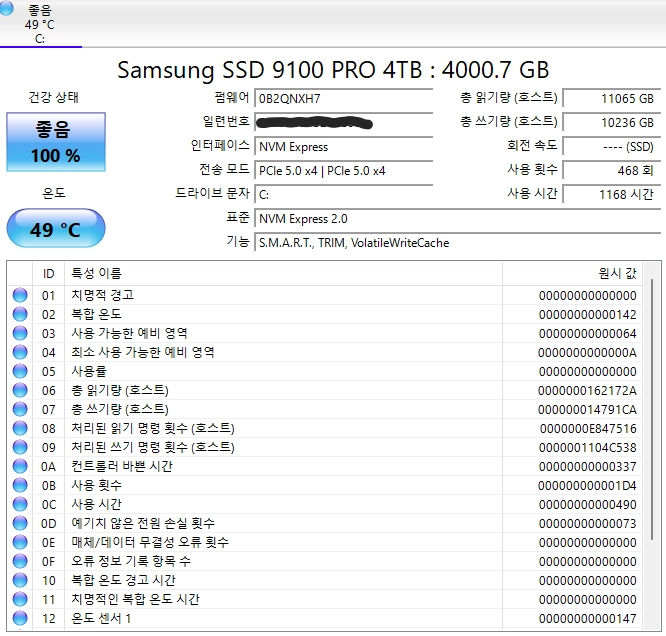The width and height of the screenshot is (666, 636).
Task: Click status orb of row 08 처리된 읽기 명령 횟수
Action: pyautogui.click(x=20, y=428)
